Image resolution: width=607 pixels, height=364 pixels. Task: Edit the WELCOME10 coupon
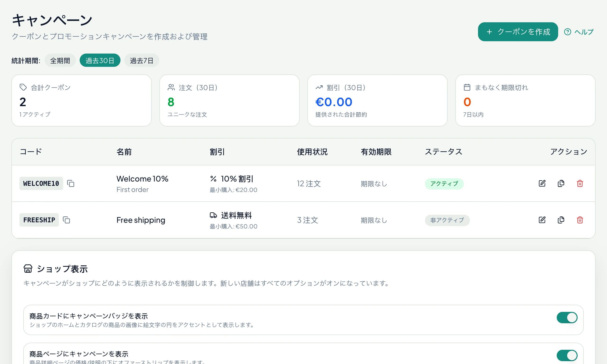[542, 183]
